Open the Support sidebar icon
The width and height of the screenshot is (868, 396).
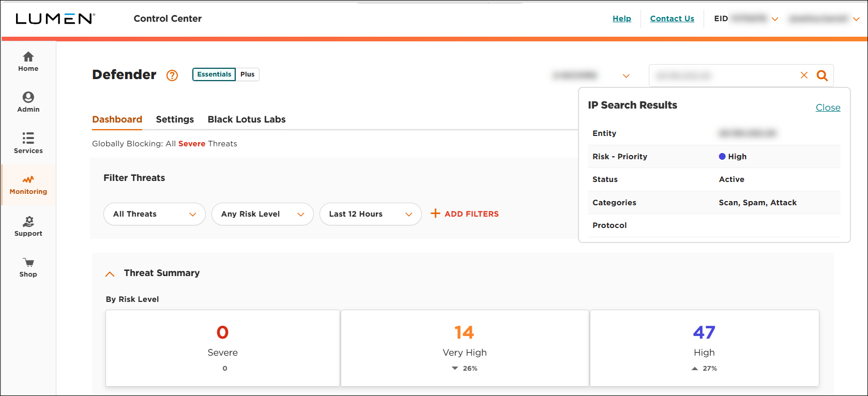pyautogui.click(x=28, y=221)
